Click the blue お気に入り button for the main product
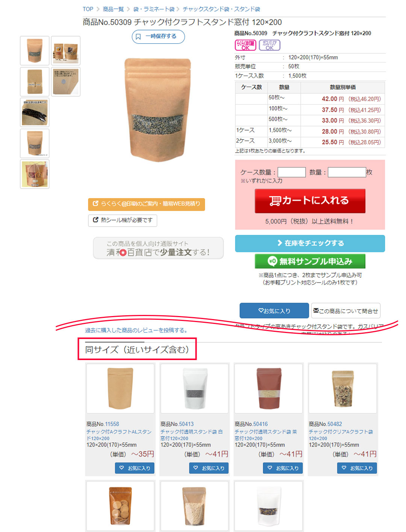The width and height of the screenshot is (406, 532). 274,311
